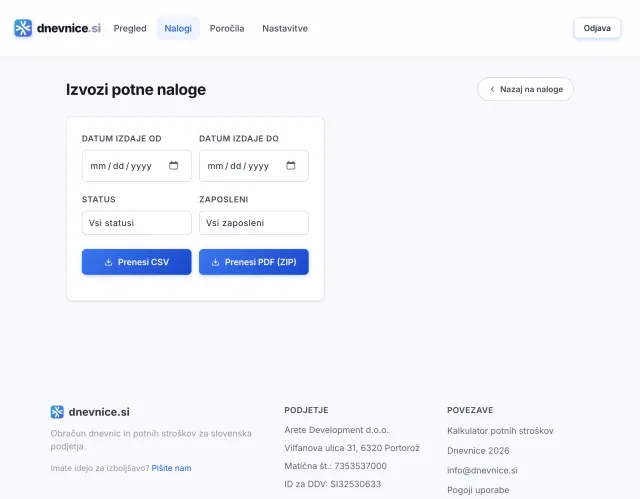Expand the Zaposleni dropdown showing Vsi zaposleni

pyautogui.click(x=253, y=223)
